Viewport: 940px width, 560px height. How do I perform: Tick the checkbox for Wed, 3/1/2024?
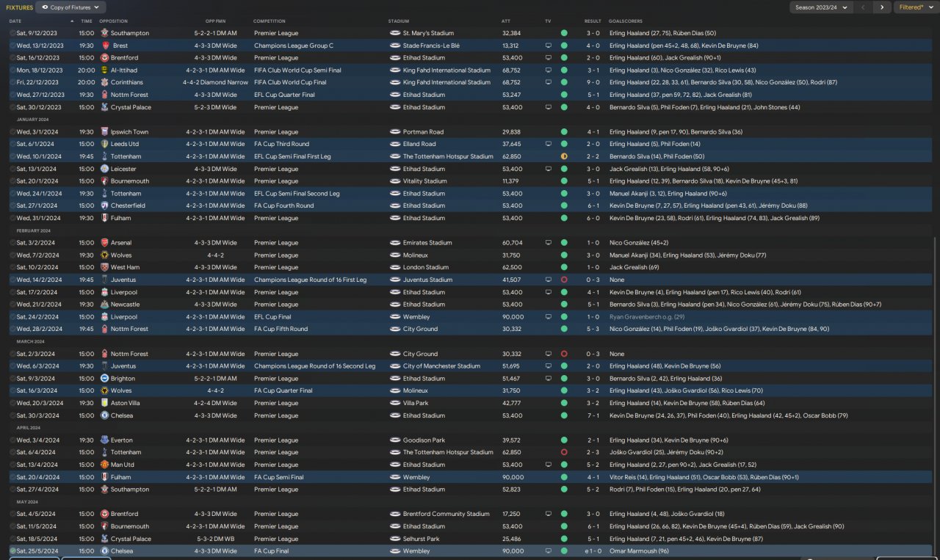point(12,132)
